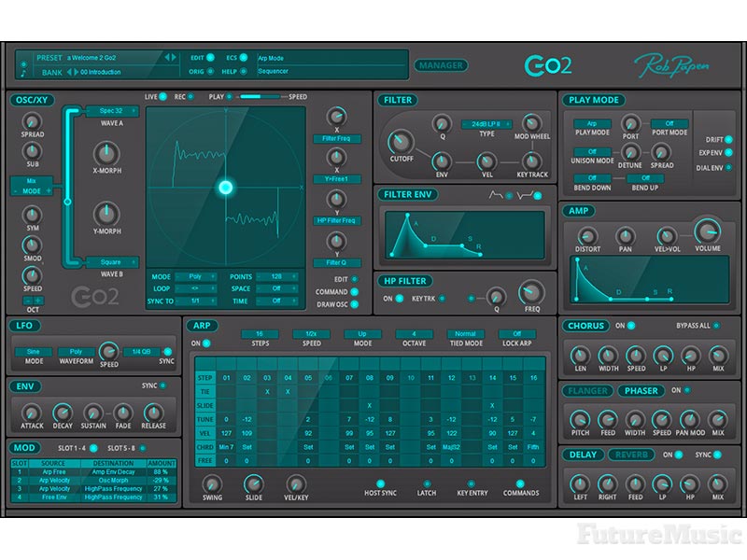
Task: Switch to the Phaser tab
Action: tap(641, 391)
